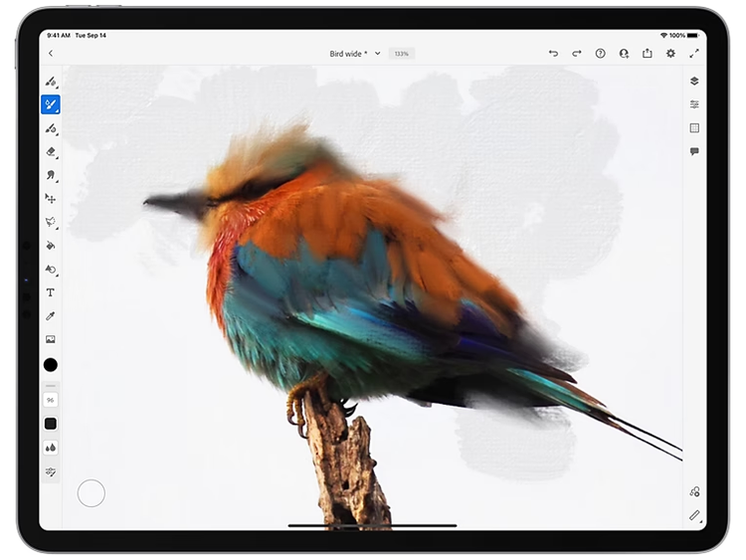Image resolution: width=746 pixels, height=560 pixels.
Task: Open the black color chip picker
Action: 51,365
